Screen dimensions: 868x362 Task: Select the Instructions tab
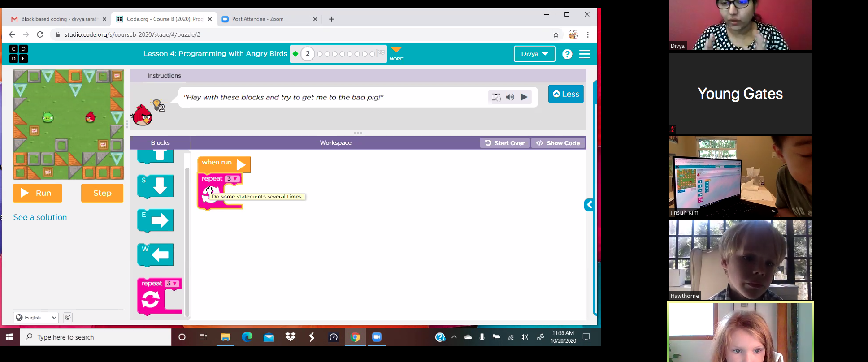point(164,76)
